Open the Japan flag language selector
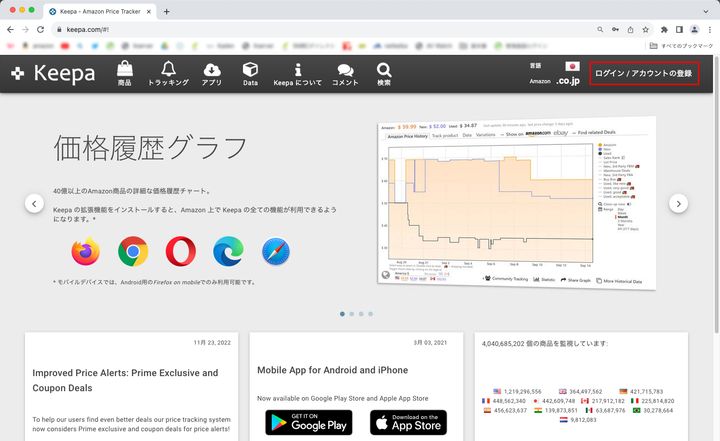Viewport: 720px width, 441px height. pos(573,66)
